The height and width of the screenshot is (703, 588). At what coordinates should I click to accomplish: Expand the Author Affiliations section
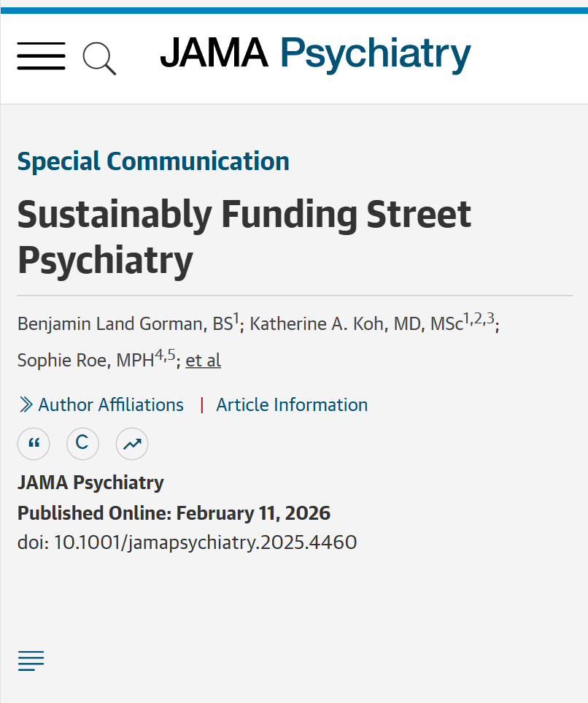point(101,404)
